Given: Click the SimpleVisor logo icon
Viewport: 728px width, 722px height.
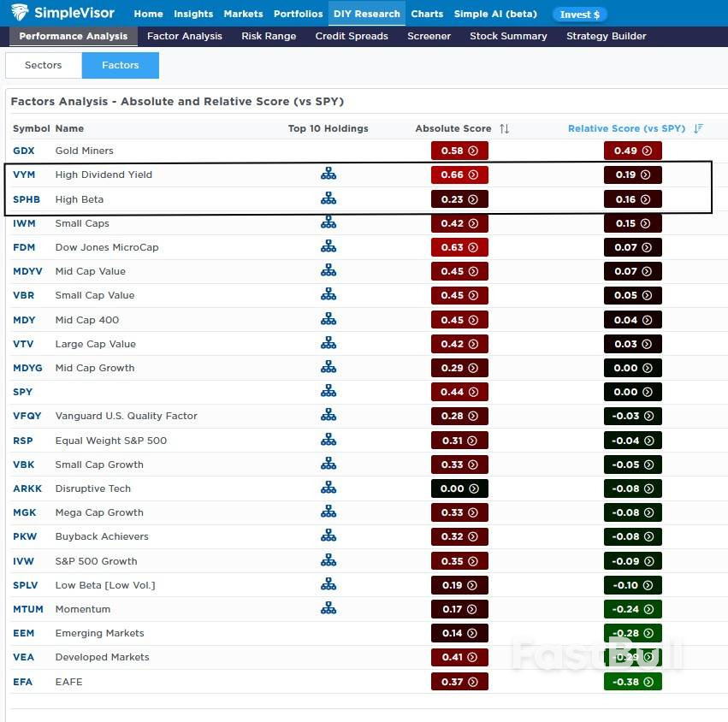Looking at the screenshot, I should tap(21, 12).
